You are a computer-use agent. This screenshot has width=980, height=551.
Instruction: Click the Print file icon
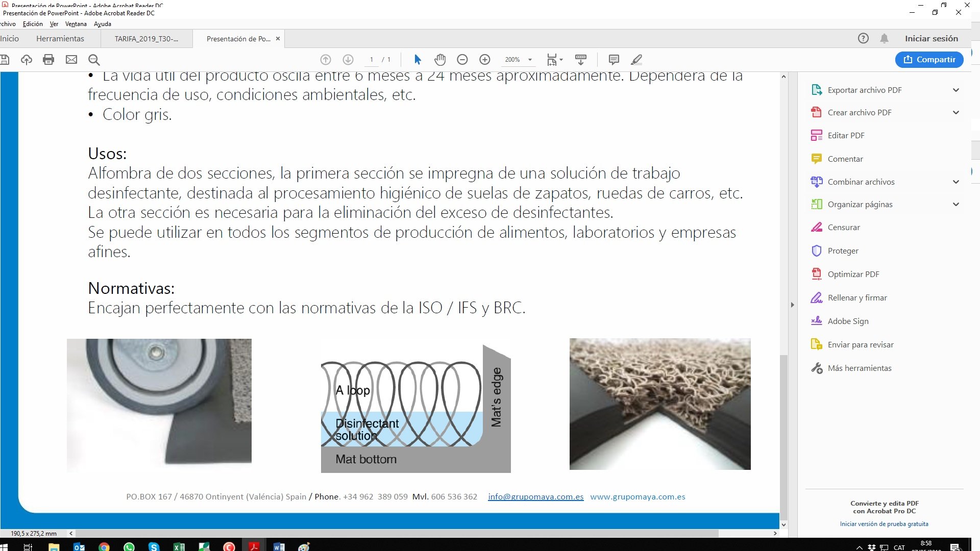(x=48, y=60)
